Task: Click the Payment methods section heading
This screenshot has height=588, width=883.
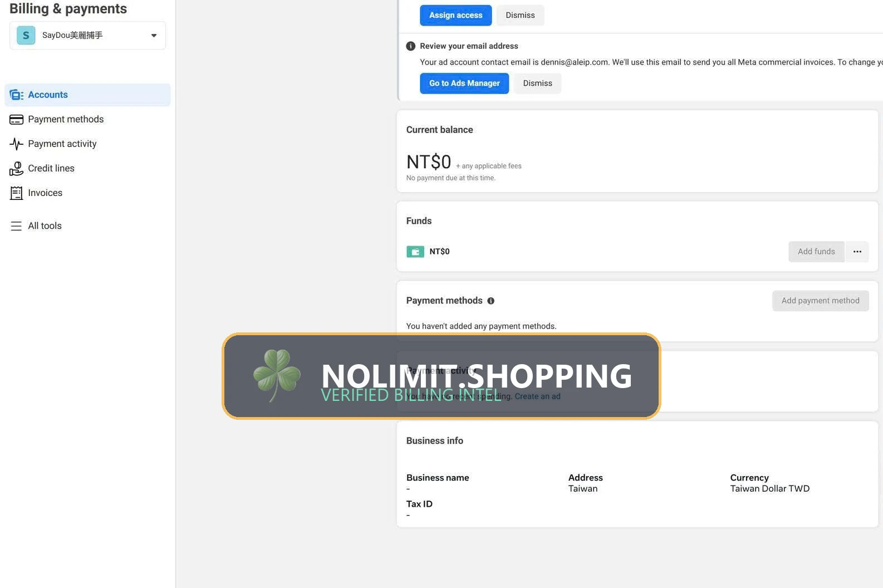Action: tap(444, 301)
